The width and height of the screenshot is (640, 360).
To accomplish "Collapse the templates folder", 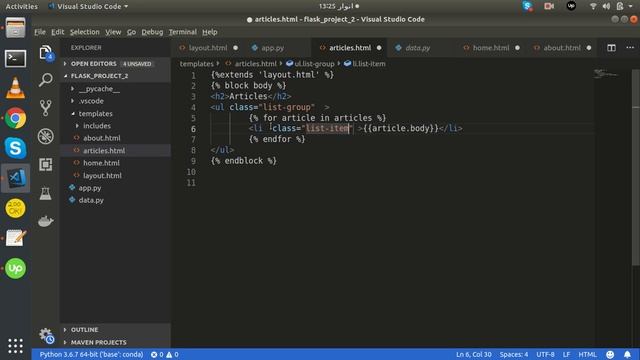I will tap(115, 113).
